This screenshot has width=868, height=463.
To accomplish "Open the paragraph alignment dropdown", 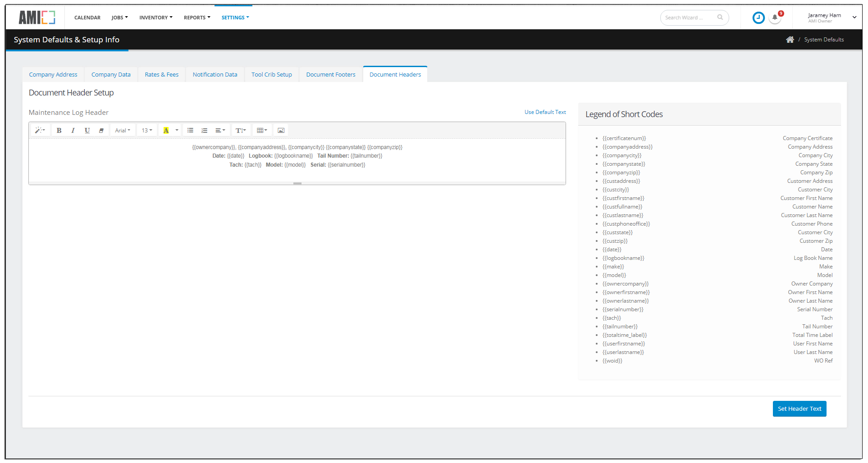I will coord(220,131).
